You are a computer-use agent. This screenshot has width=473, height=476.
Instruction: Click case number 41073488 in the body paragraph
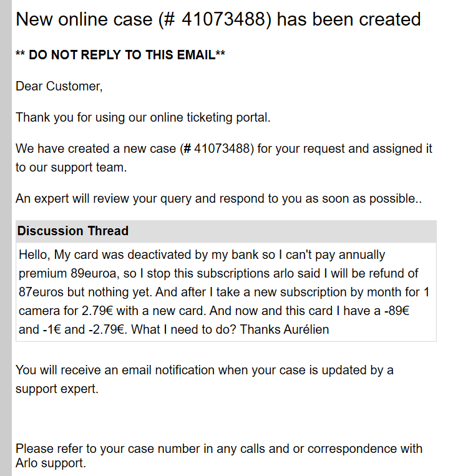coord(222,148)
